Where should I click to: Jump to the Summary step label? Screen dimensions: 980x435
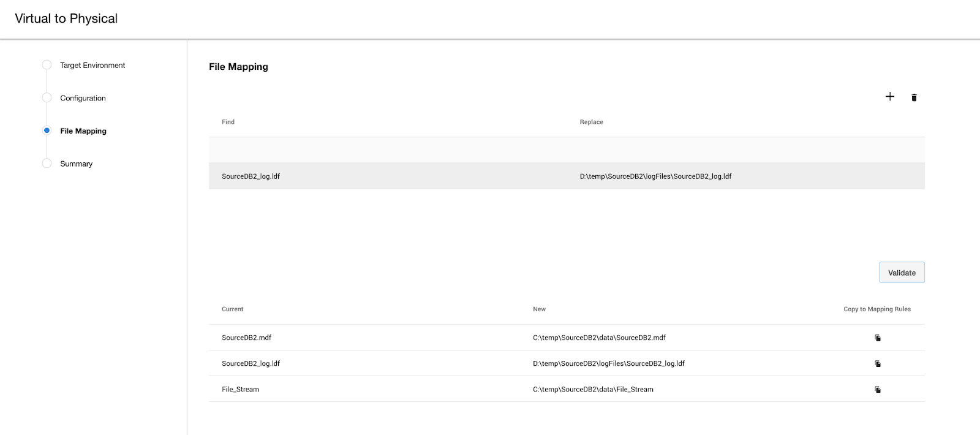pos(76,164)
